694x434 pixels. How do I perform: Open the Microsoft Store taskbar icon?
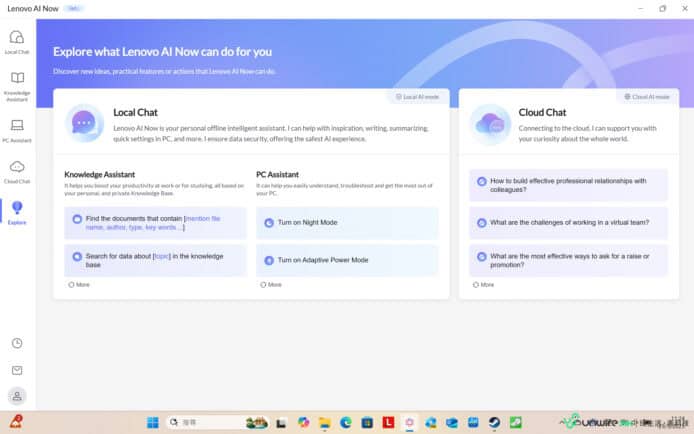click(x=367, y=423)
